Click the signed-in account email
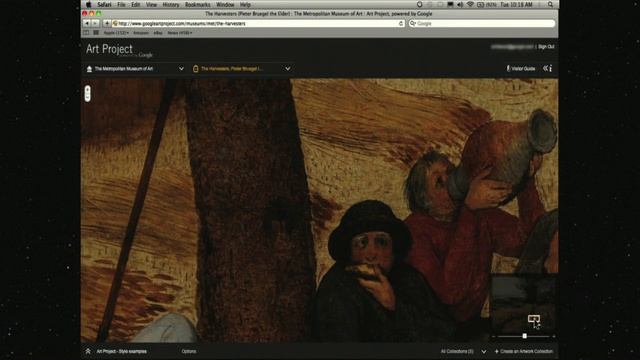The width and height of the screenshot is (640, 360). [x=512, y=47]
